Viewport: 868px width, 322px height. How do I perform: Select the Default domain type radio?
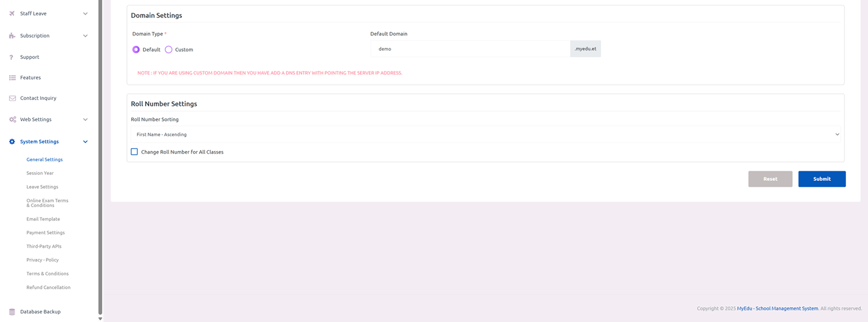click(x=136, y=50)
